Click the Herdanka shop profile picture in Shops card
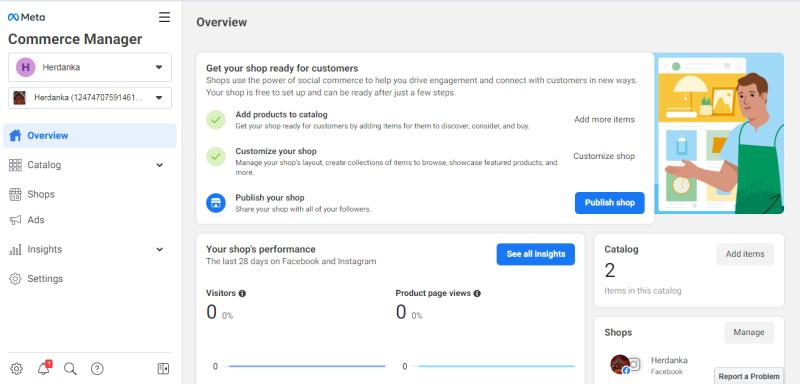This screenshot has width=800, height=384. tap(620, 364)
